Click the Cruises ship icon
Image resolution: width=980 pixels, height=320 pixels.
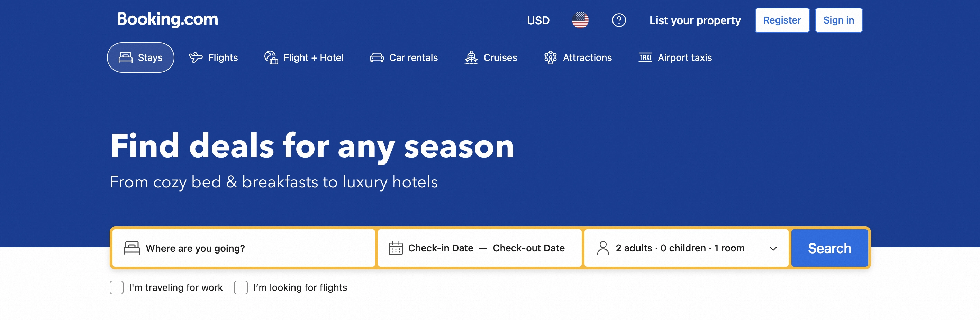[x=471, y=57]
